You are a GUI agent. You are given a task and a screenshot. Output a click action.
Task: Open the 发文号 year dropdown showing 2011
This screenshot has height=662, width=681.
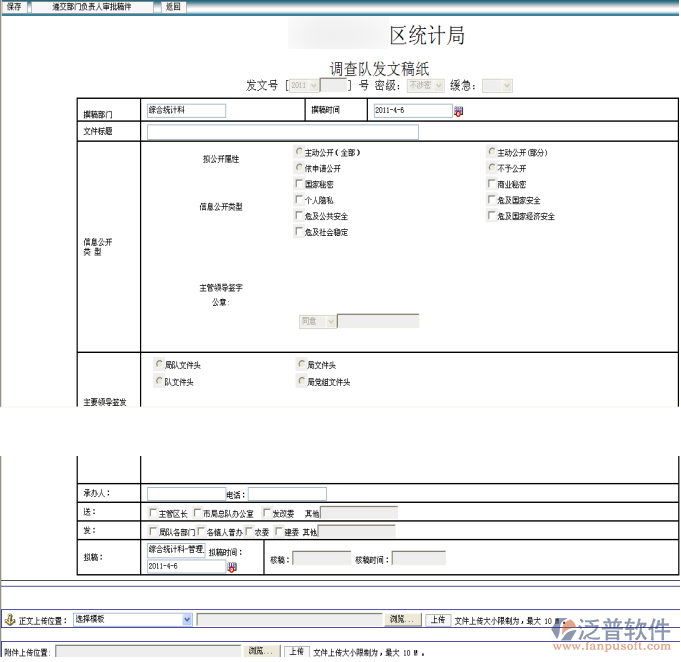point(304,86)
